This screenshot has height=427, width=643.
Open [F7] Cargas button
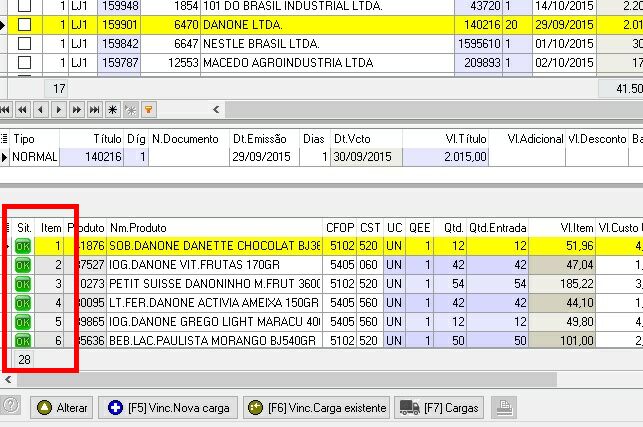(x=439, y=408)
